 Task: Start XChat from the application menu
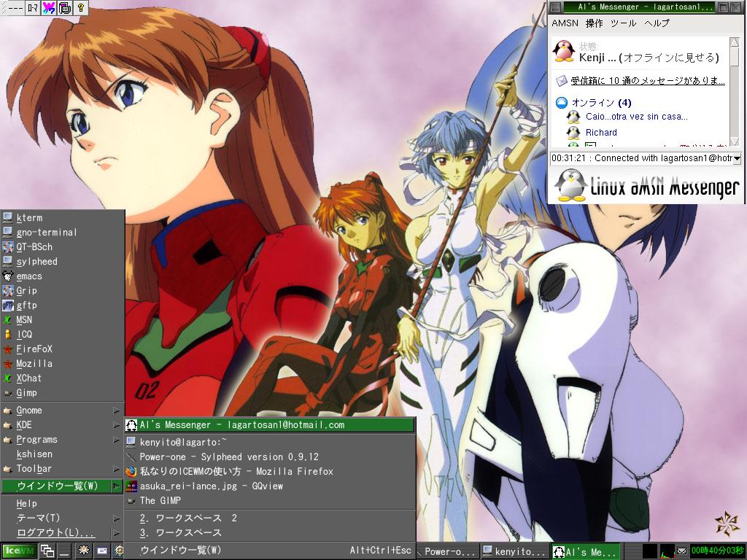[x=29, y=378]
